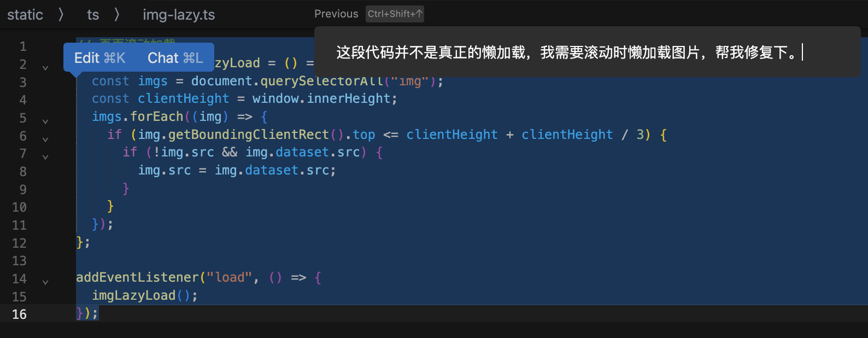This screenshot has width=868, height=338.
Task: Collapse the imgLazyLoad function on line 2
Action: point(45,68)
